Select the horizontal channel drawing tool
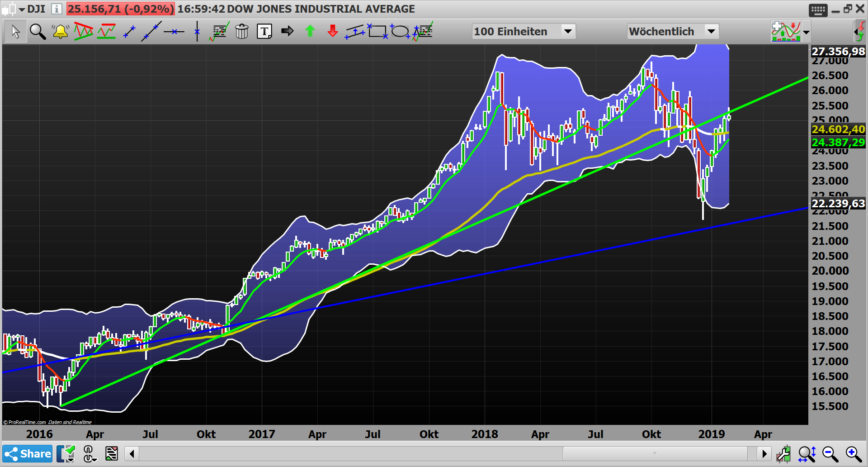Viewport: 868px width, 467px height. (x=107, y=32)
